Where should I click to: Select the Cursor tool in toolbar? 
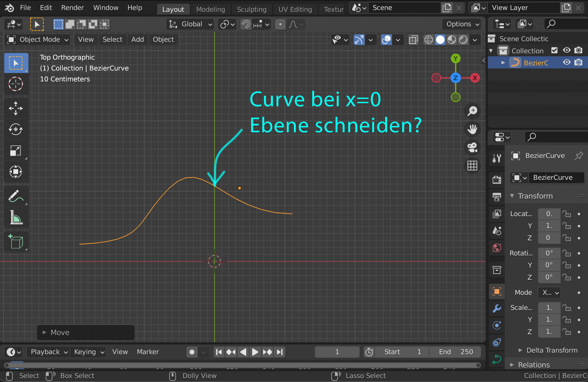16,84
